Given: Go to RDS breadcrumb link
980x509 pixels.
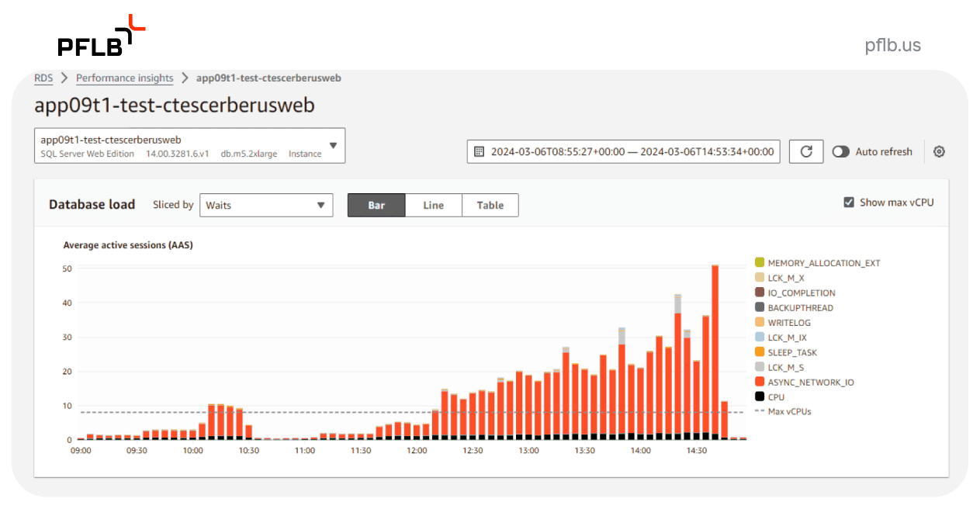Looking at the screenshot, I should click(x=43, y=78).
